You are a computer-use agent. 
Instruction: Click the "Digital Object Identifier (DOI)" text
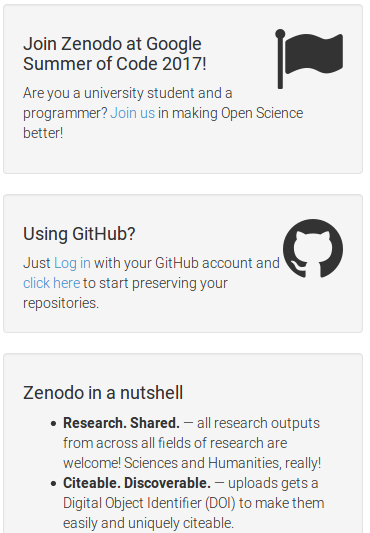(x=149, y=503)
